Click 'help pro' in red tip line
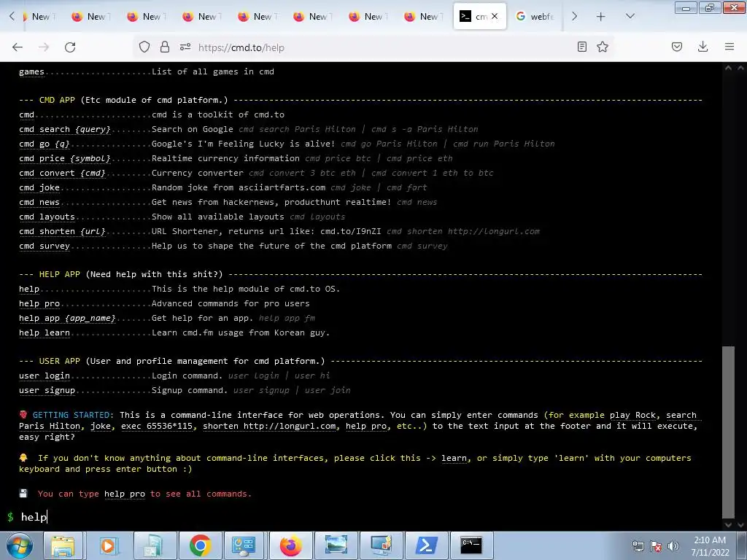This screenshot has height=560, width=747. (125, 494)
